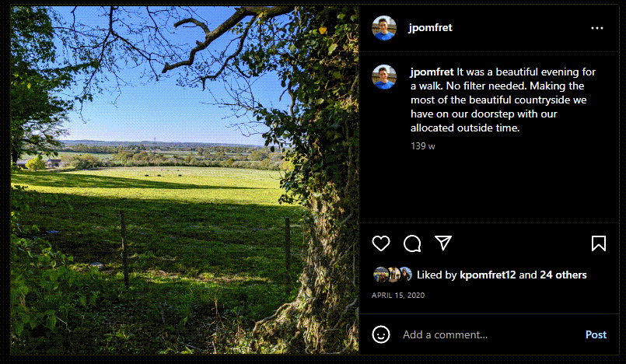Screen dimensions: 626x364
Task: Click the liker avatars cluster
Action: (x=393, y=275)
